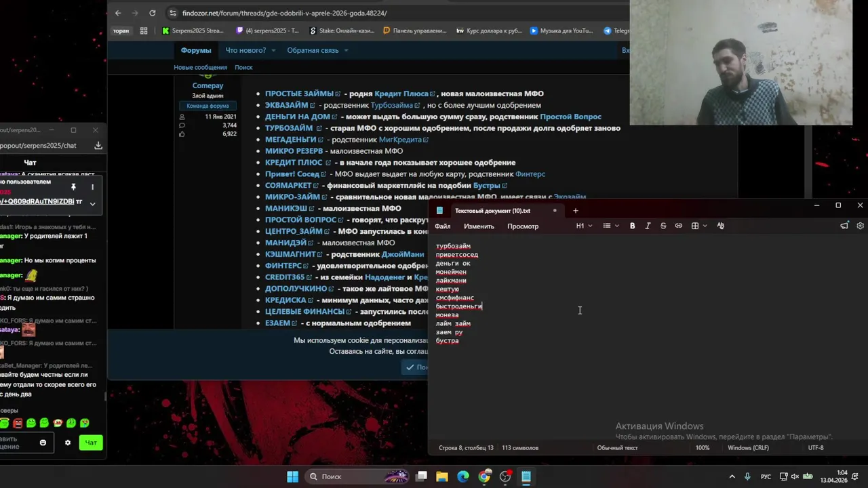Click the line турбозайм in Notepad
The height and width of the screenshot is (488, 868).
[453, 246]
